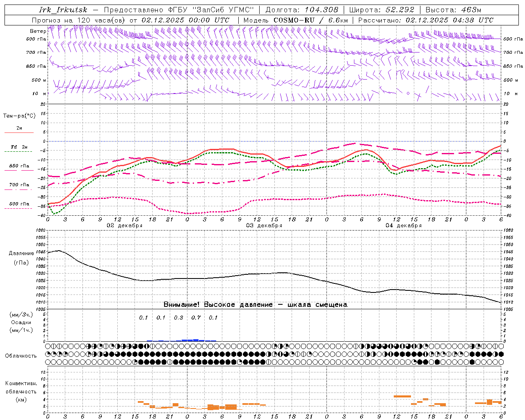Select the 500 м wind level label on the left
Viewport: 525px width, 420px height.
39,80
